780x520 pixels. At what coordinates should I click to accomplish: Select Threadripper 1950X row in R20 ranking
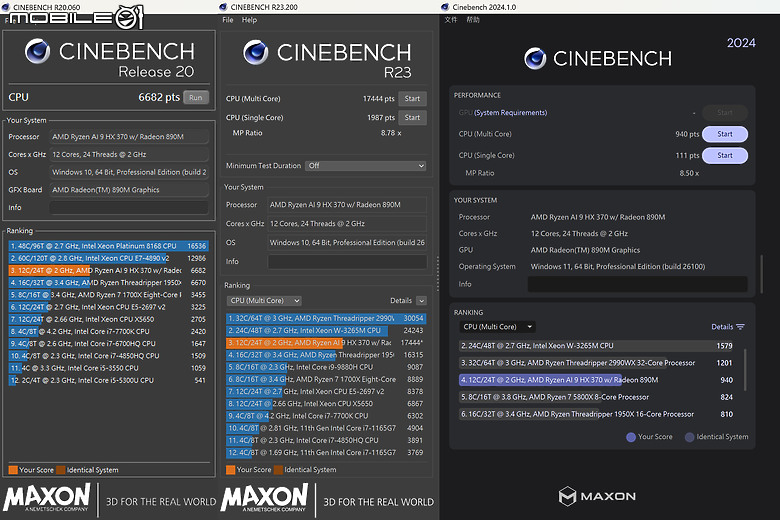[108, 282]
